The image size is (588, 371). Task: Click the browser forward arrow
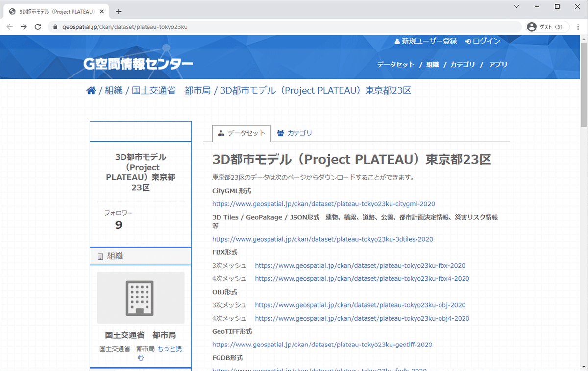24,27
